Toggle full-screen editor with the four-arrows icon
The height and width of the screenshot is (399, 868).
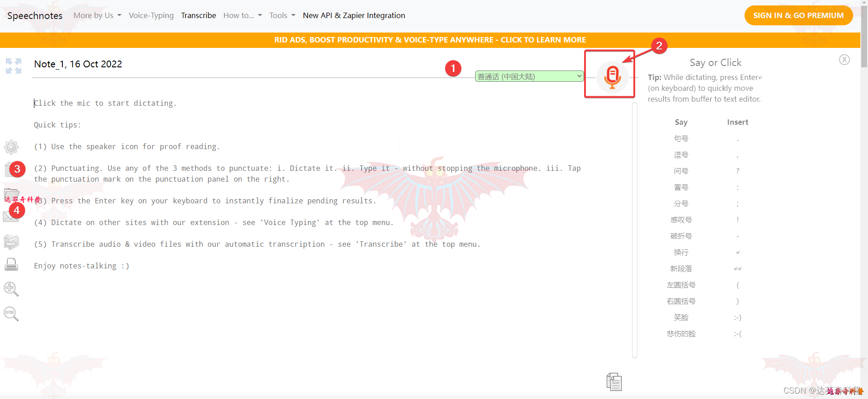click(14, 66)
